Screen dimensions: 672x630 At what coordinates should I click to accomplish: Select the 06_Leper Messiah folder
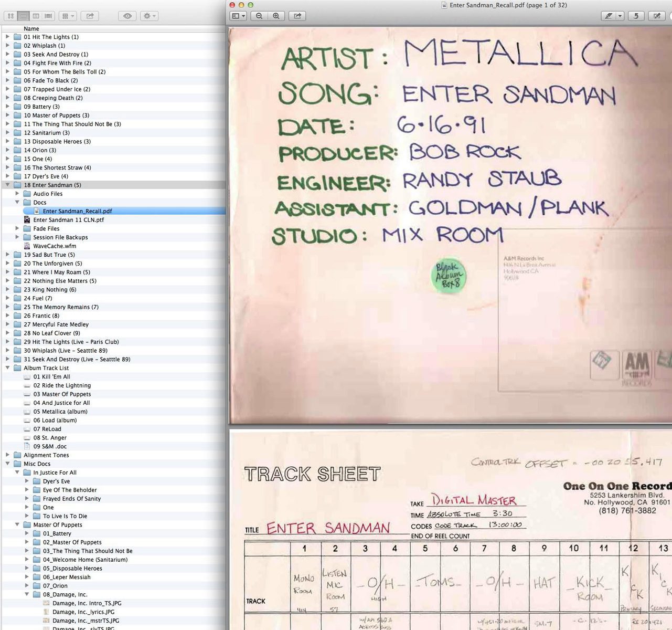114,577
